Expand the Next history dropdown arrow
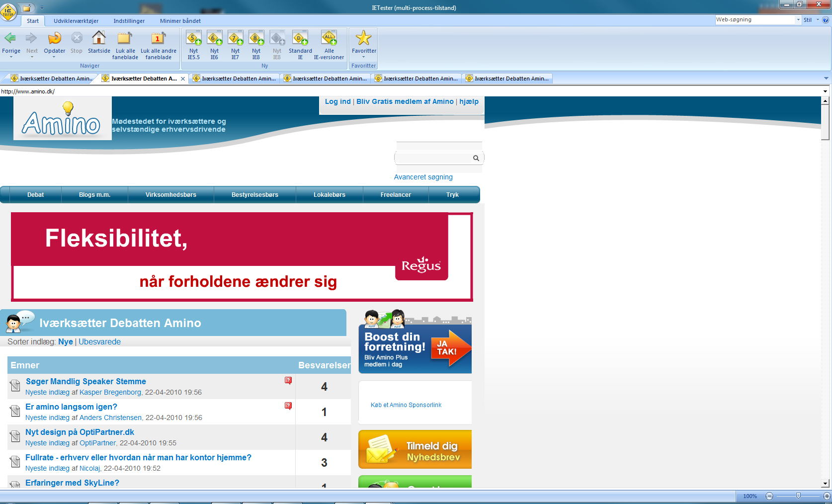Image resolution: width=832 pixels, height=504 pixels. tap(32, 57)
